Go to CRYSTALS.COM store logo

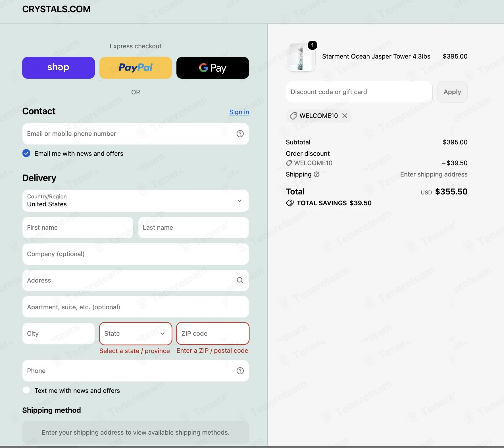[56, 9]
